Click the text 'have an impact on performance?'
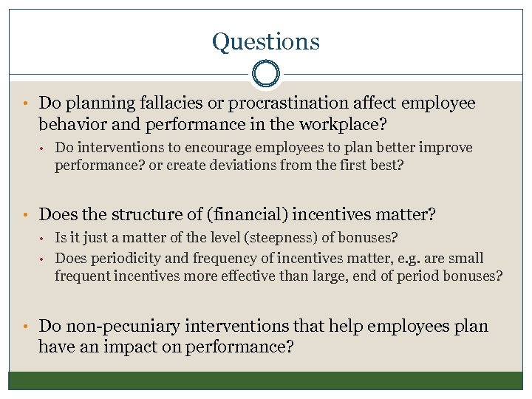The height and width of the screenshot is (399, 532). click(166, 346)
